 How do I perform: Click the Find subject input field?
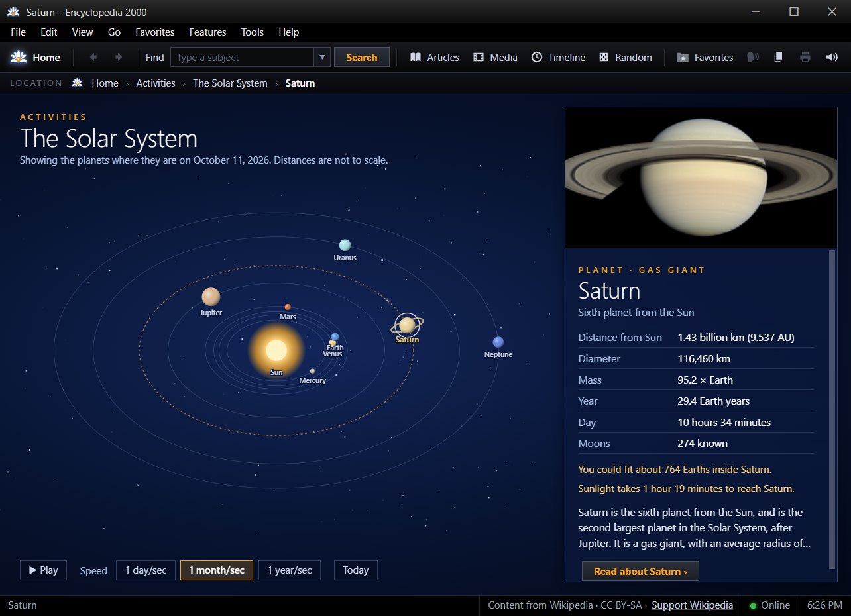coord(242,57)
